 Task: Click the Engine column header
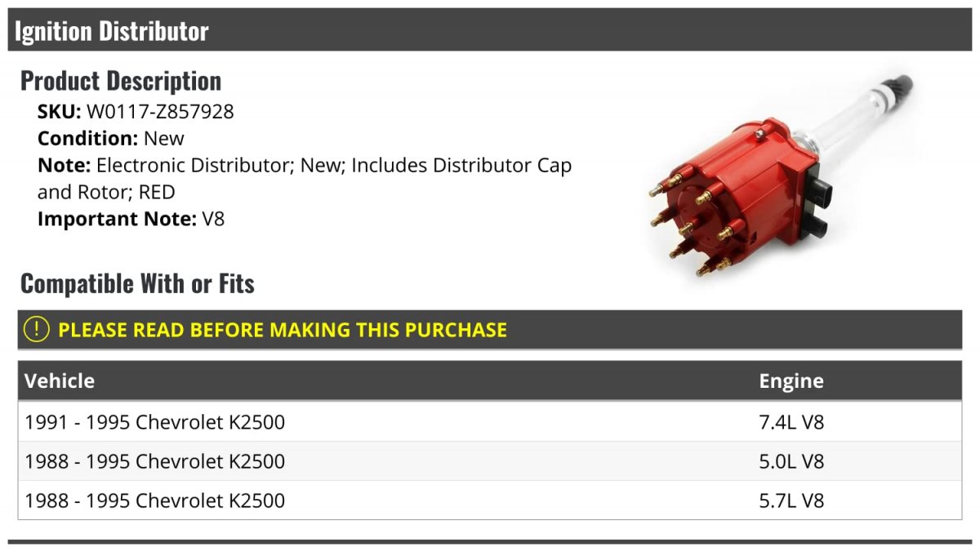pyautogui.click(x=791, y=381)
